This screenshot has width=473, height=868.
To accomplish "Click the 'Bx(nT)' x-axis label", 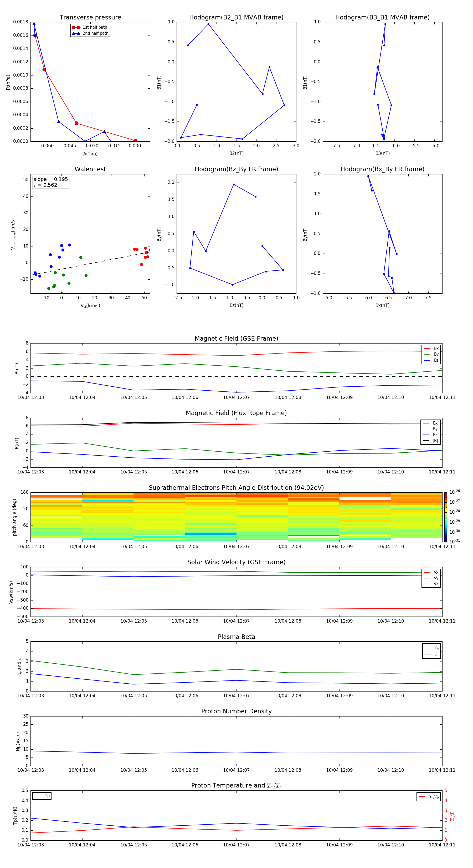I will click(x=382, y=305).
